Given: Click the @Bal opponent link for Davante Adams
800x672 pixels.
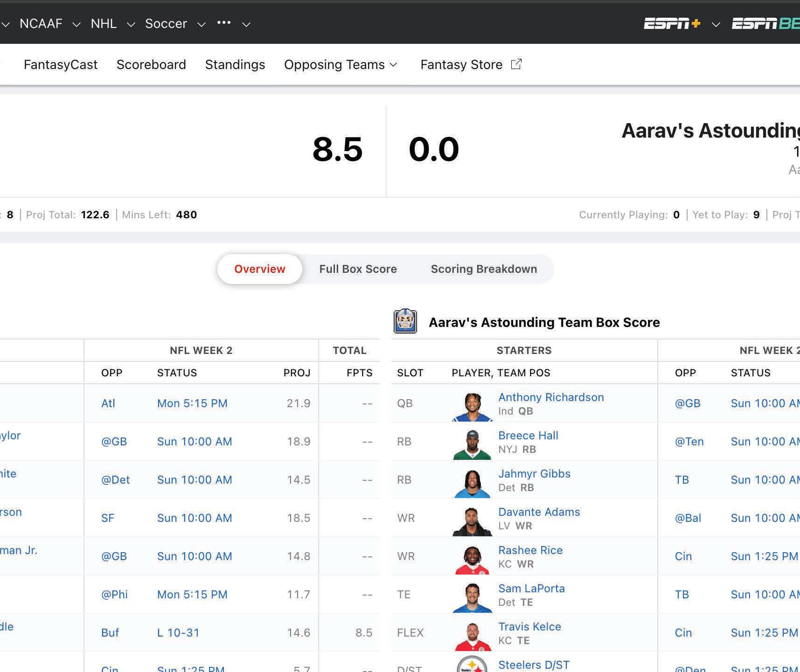Looking at the screenshot, I should [x=688, y=518].
